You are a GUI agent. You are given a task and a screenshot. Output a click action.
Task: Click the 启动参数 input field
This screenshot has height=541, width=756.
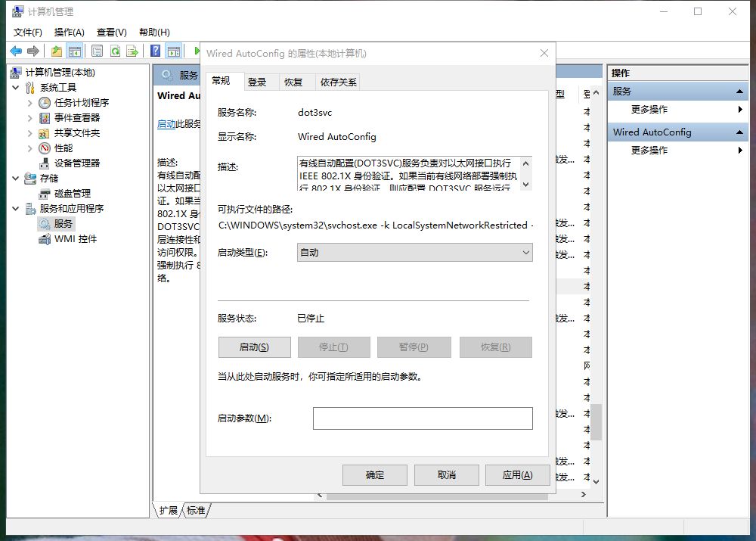(423, 418)
